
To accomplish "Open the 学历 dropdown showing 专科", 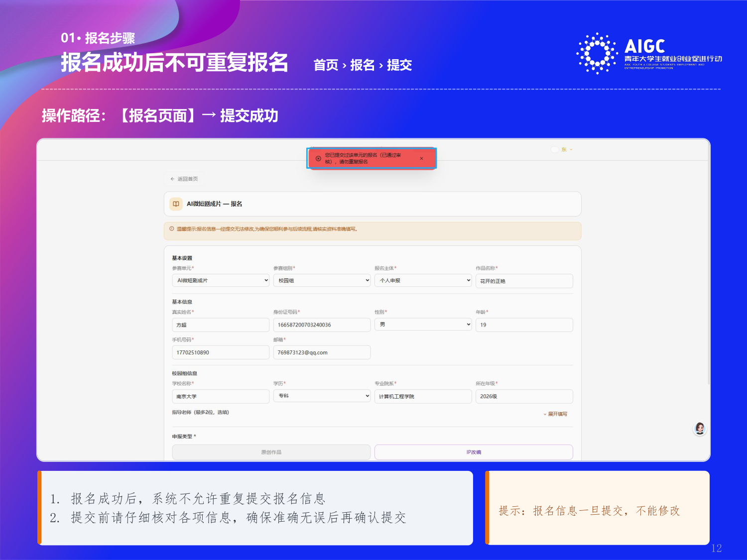I will (x=322, y=396).
